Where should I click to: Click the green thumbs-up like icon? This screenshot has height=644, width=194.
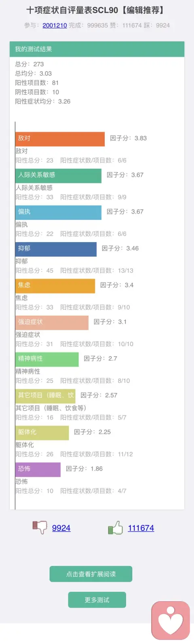(x=115, y=528)
